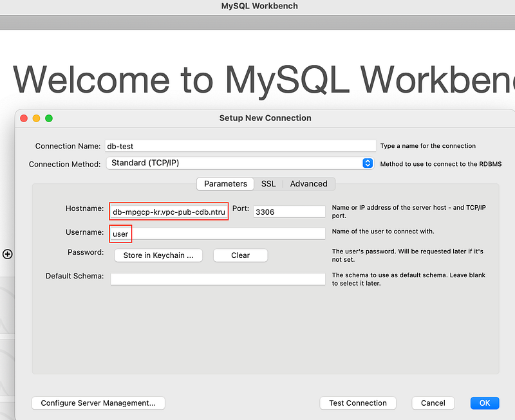Click the Hostname input field

click(169, 212)
